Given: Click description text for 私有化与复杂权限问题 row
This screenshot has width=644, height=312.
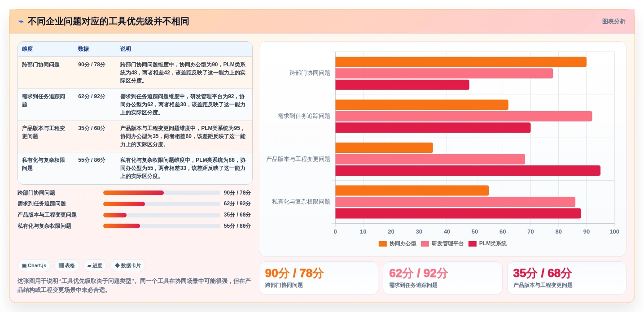Looking at the screenshot, I should (183, 168).
